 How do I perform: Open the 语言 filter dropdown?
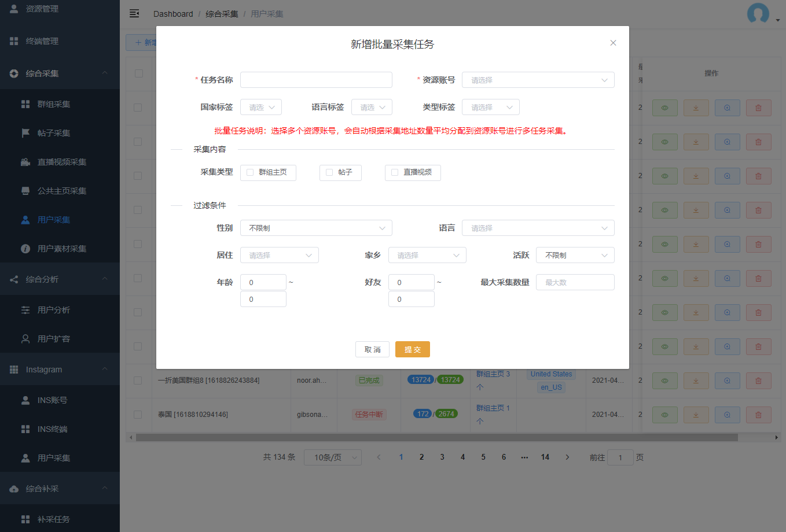[538, 228]
